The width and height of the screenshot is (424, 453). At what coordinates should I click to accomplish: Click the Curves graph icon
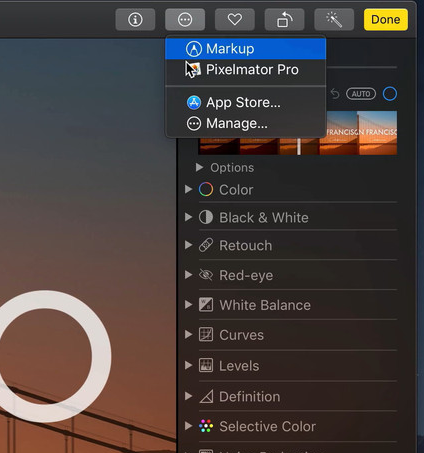click(206, 334)
